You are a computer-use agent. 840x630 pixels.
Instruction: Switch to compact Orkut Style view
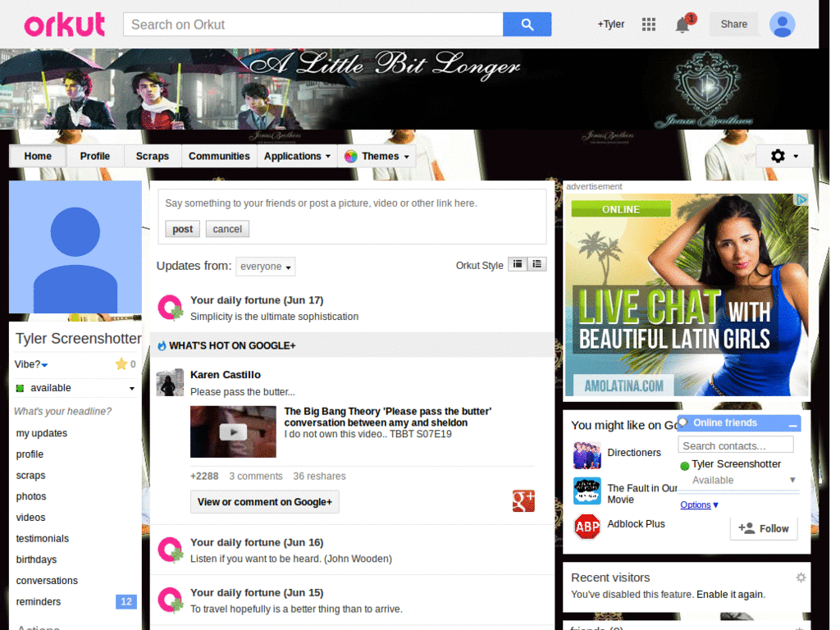[x=518, y=264]
